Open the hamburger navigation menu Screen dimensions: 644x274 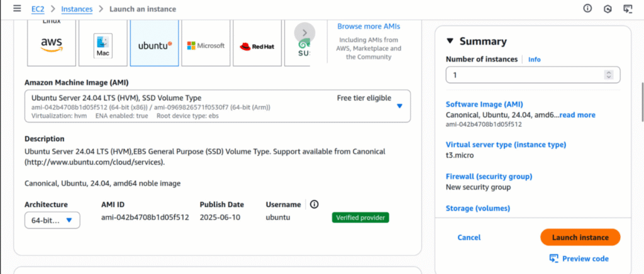17,9
